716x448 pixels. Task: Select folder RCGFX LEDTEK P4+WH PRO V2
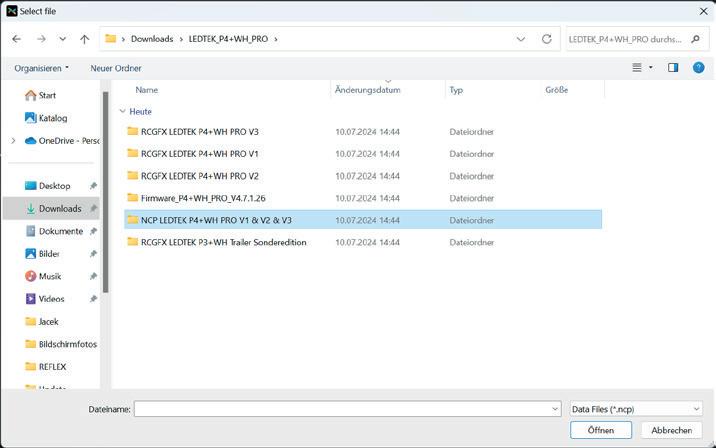coord(363,176)
